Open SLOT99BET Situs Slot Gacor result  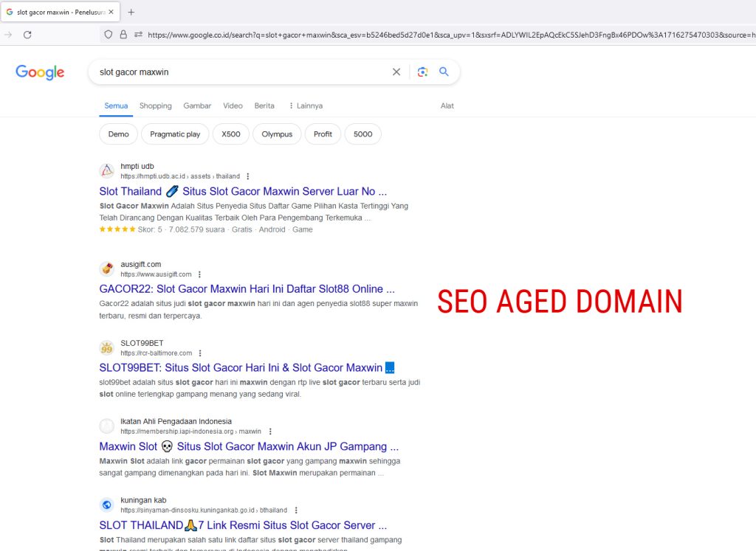[x=247, y=367]
